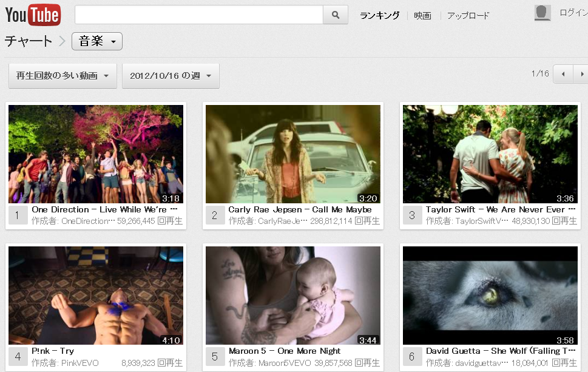The image size is (588, 372).
Task: Click the YouTube logo
Action: pos(33,15)
